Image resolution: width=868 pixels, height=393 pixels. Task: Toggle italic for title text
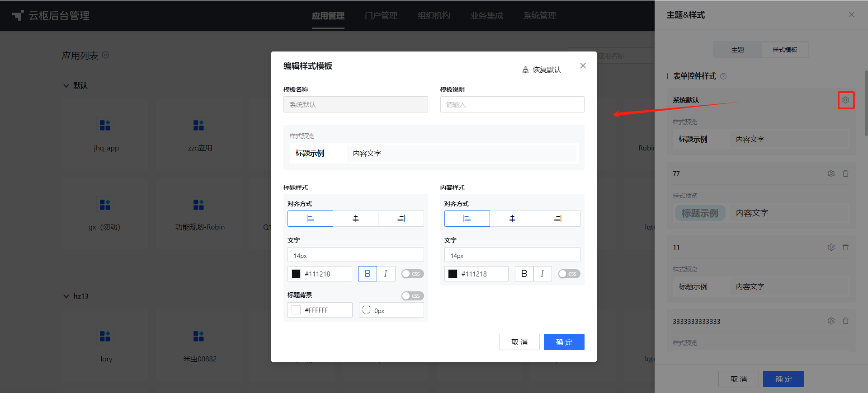[386, 274]
